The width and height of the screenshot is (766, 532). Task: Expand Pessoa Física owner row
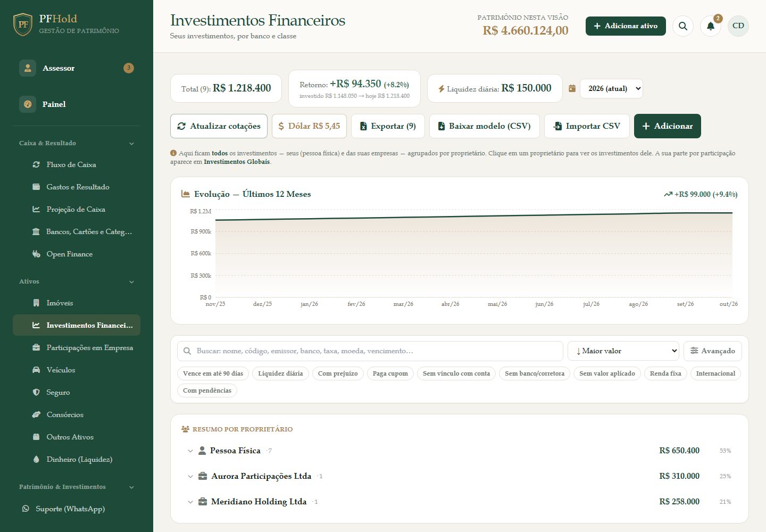click(460, 451)
